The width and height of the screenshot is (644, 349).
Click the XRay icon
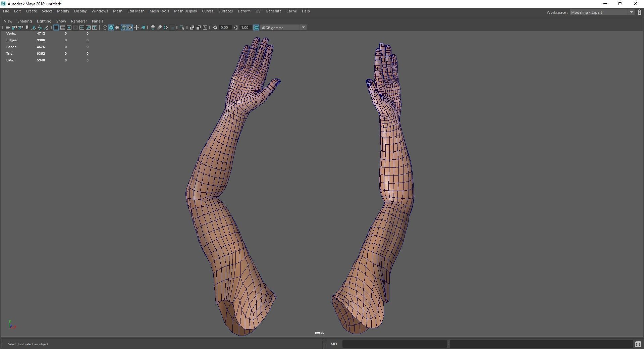[x=192, y=28]
